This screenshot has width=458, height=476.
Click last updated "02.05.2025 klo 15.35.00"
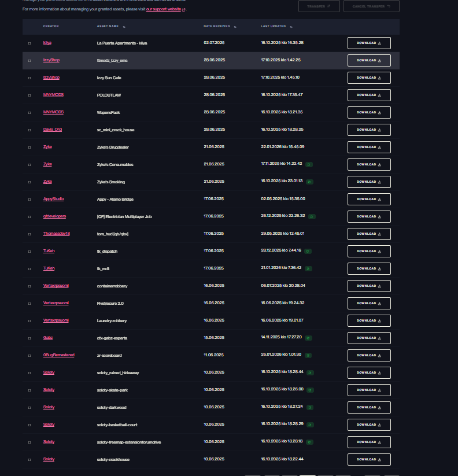point(283,199)
